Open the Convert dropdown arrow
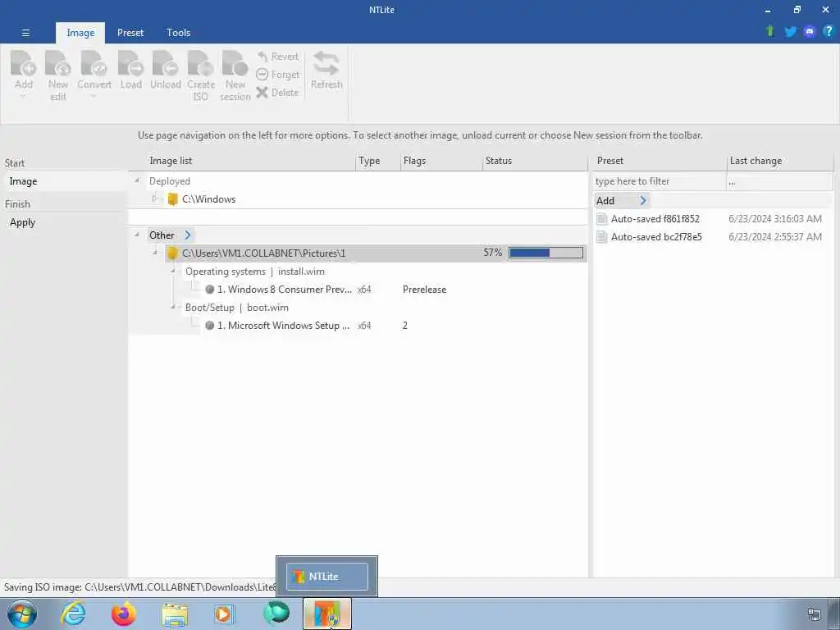The height and width of the screenshot is (630, 840). tap(94, 97)
